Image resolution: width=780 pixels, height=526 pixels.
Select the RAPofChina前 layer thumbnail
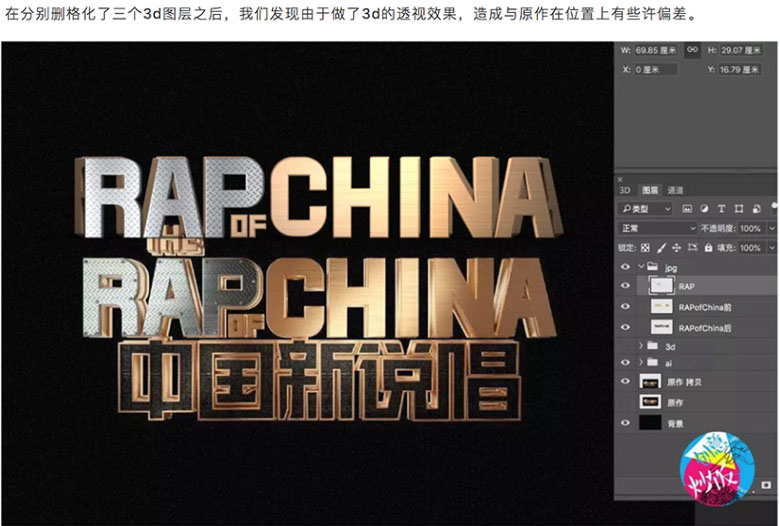(662, 307)
